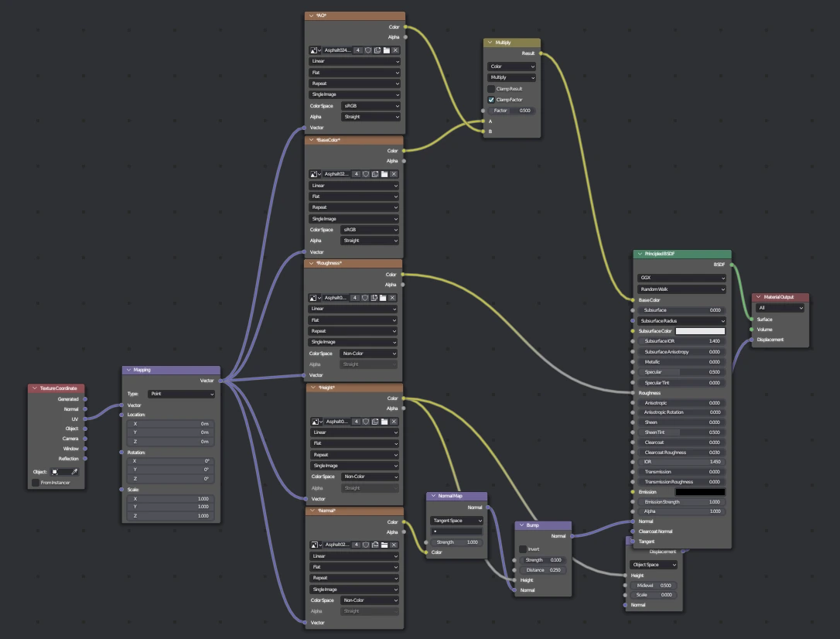The image size is (840, 639).
Task: Duplicate image with new-copy icon in Height node
Action: (x=377, y=422)
